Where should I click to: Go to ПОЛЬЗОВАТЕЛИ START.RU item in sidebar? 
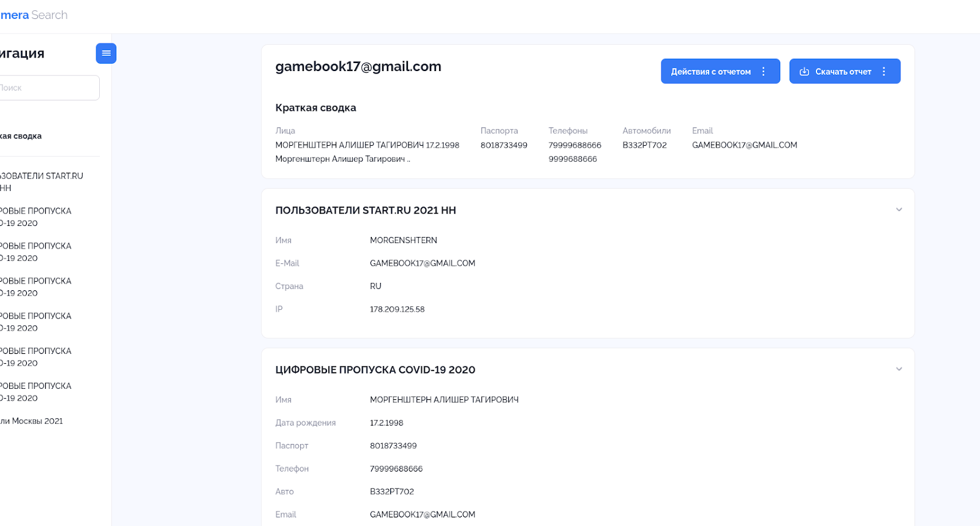[x=40, y=182]
